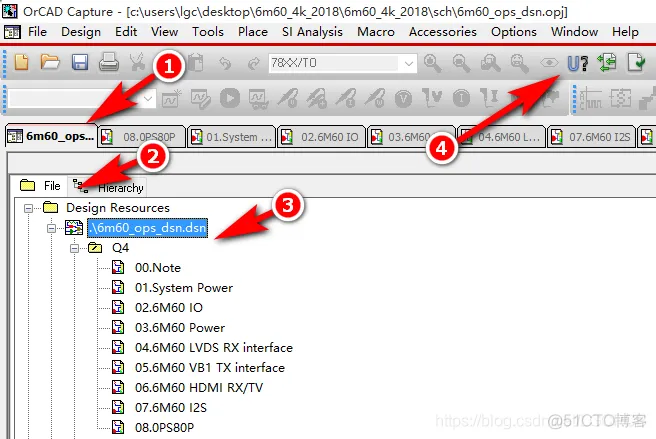
Task: Open the Tools menu
Action: (x=208, y=32)
